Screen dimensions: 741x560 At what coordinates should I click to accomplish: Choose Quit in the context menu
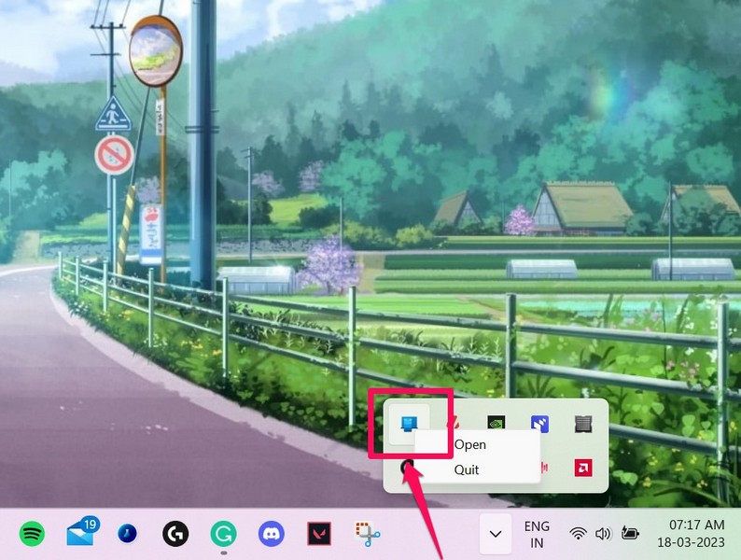[467, 469]
